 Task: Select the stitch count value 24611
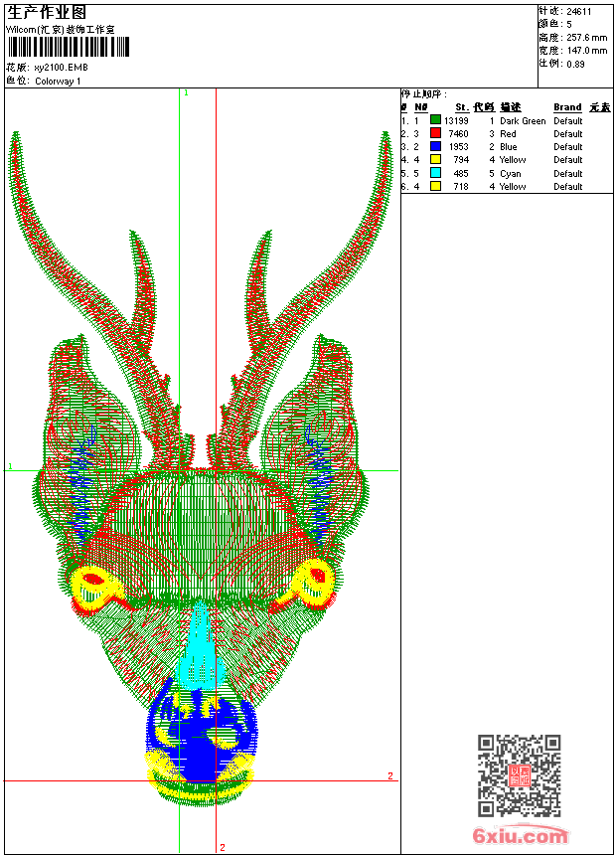coord(579,12)
